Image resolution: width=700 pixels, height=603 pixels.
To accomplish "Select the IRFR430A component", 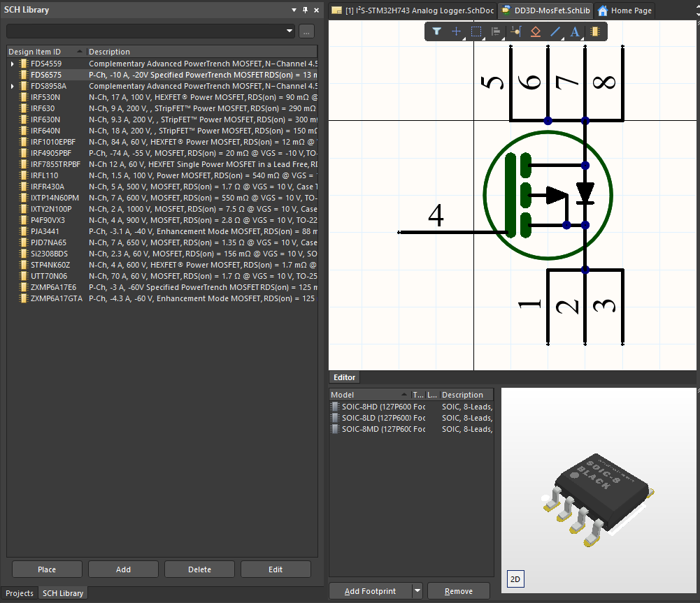I will tap(162, 187).
